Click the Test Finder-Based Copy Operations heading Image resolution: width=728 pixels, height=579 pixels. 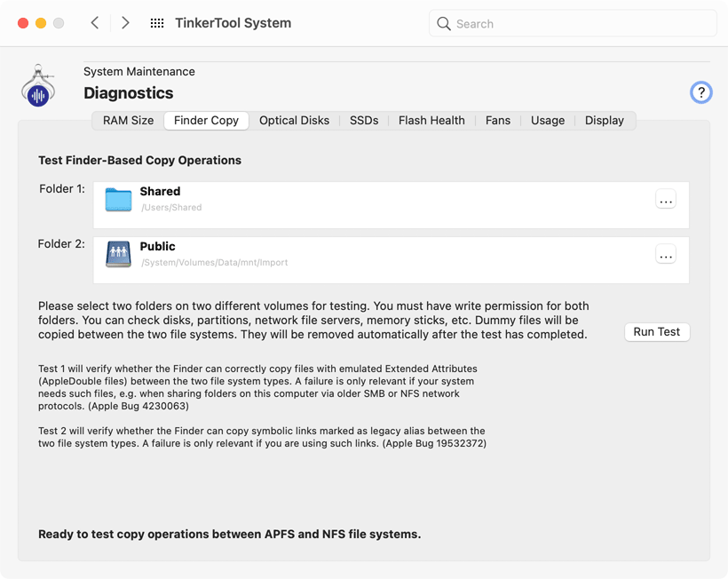139,160
